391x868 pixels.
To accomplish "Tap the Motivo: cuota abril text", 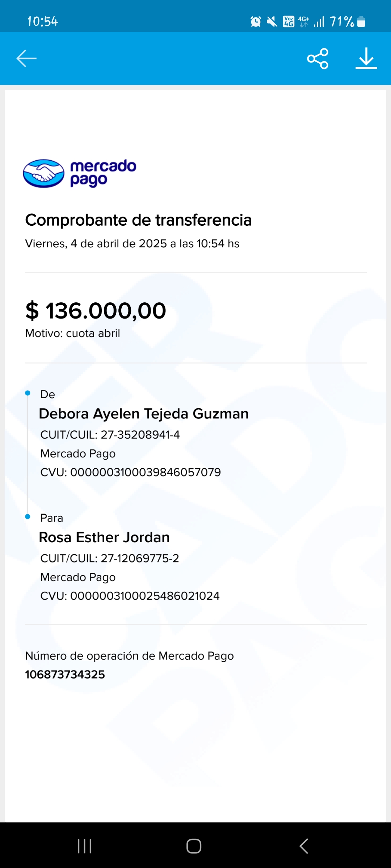I will 72,333.
